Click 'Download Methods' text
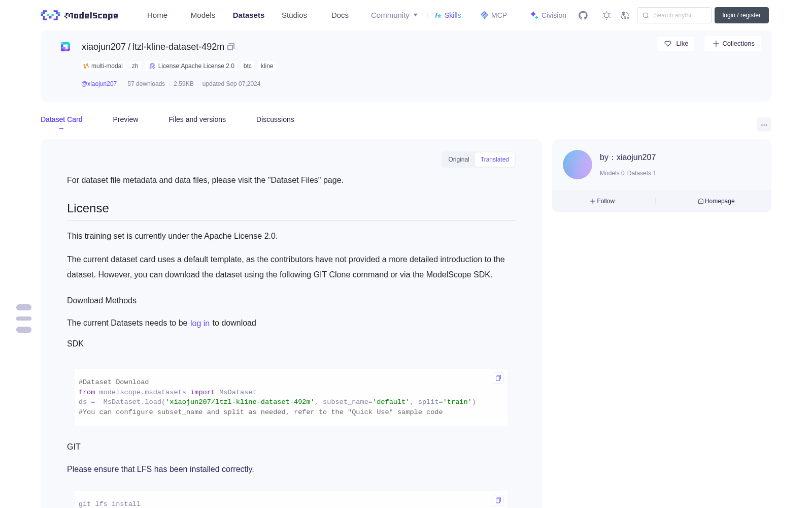 pos(101,301)
